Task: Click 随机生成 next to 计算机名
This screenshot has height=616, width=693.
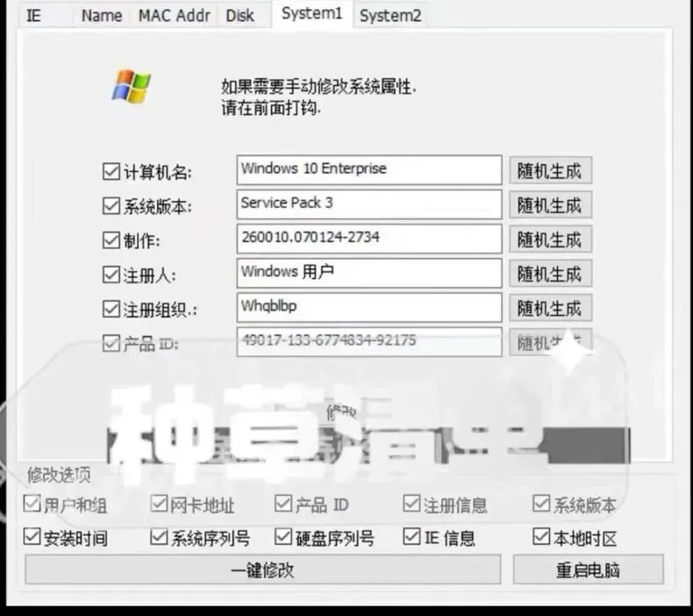Action: pos(550,170)
